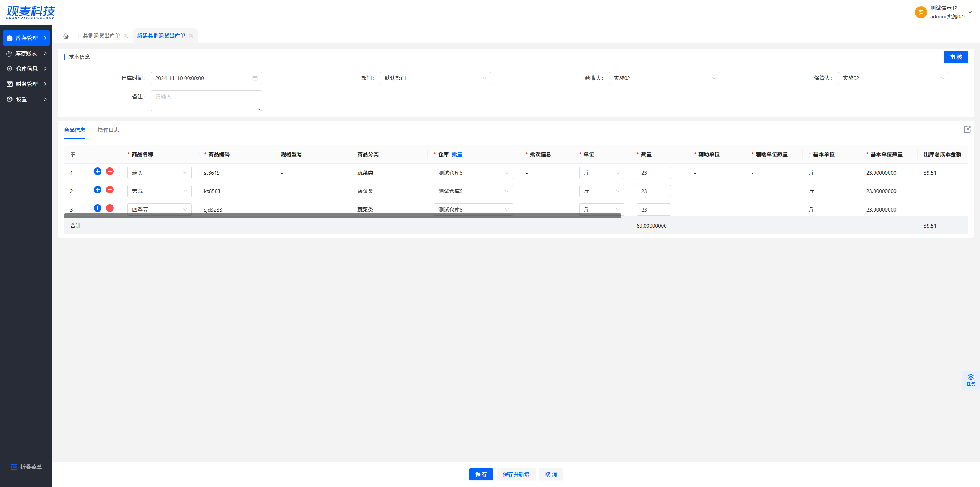Click the 审核 button
The height and width of the screenshot is (487, 980).
point(955,57)
